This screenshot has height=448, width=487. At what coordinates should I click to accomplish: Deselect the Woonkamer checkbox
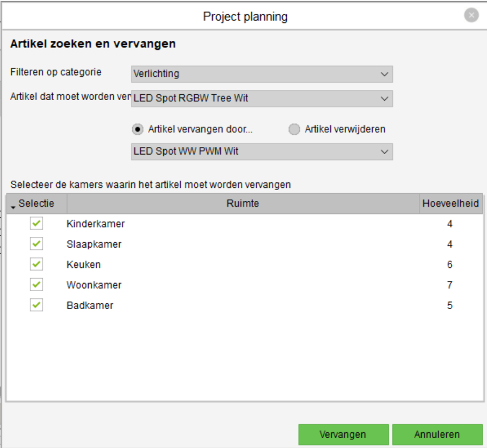pos(36,285)
